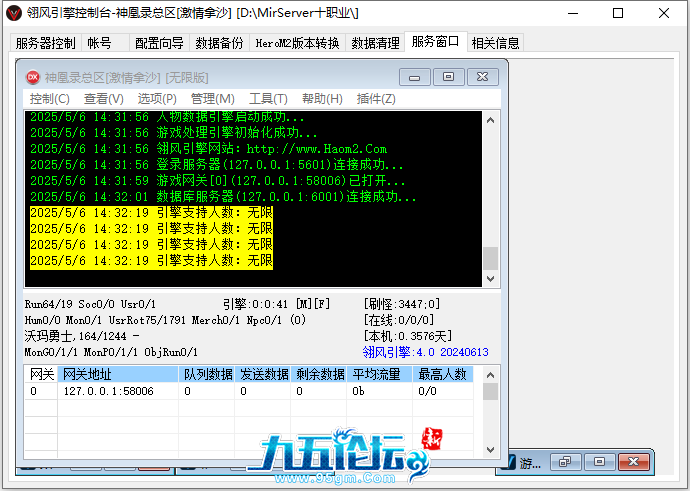Click the 数据库服务器(127.0.0.1:6001)连接成功 log line
The width and height of the screenshot is (690, 491).
coord(223,196)
